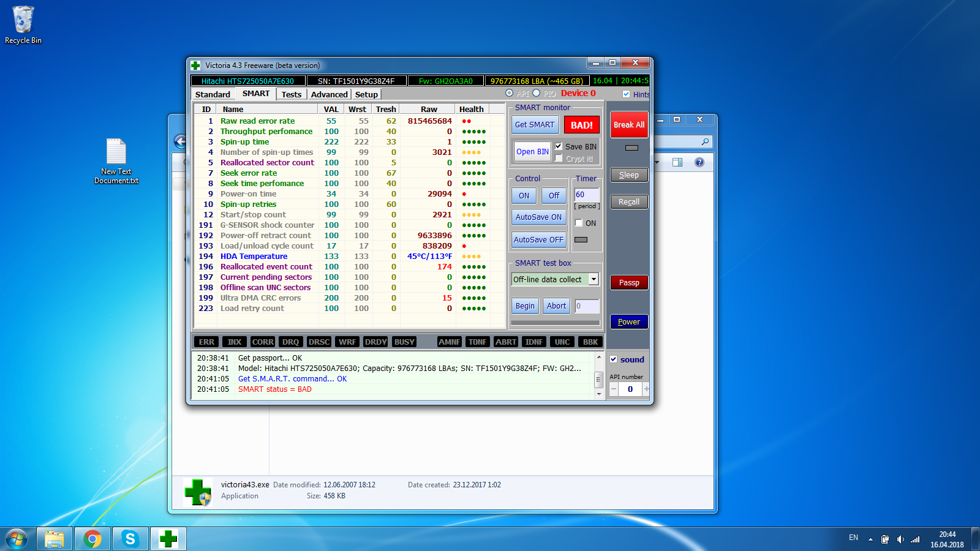980x551 pixels.
Task: Click the red BAD! status button
Action: coord(581,125)
